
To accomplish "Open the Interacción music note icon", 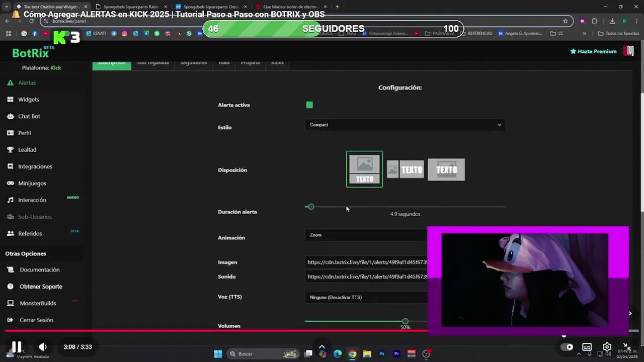I will click(10, 200).
